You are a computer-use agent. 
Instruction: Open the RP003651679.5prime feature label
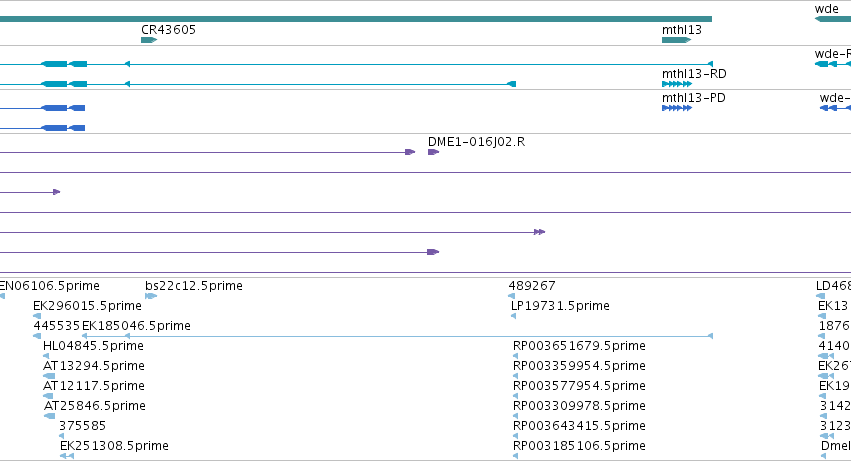click(x=579, y=346)
